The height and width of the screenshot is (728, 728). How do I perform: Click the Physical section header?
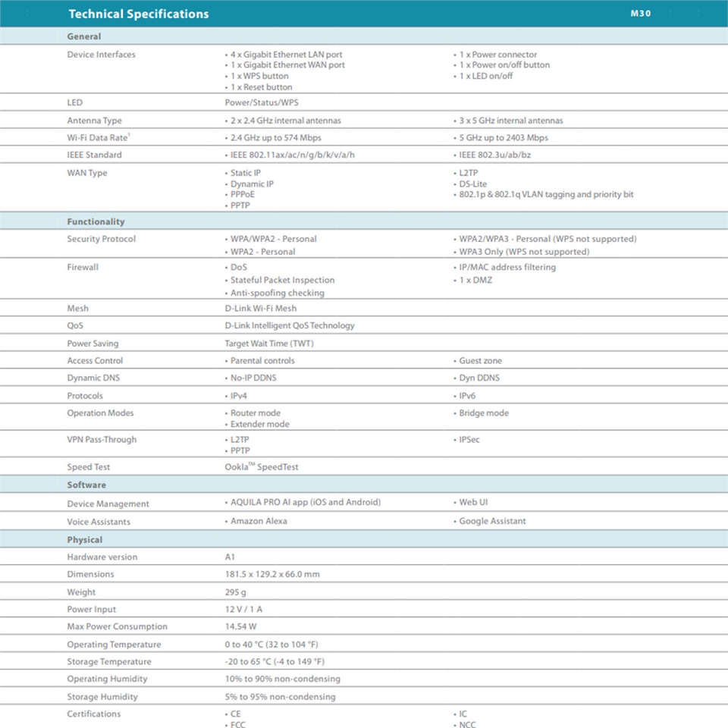pos(84,540)
